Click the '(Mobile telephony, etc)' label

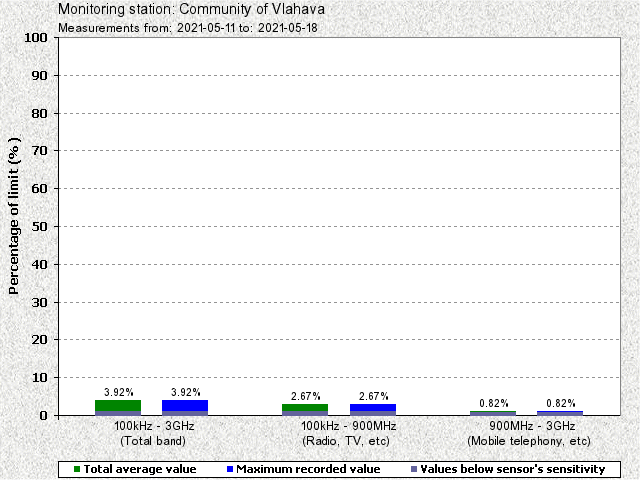529,441
